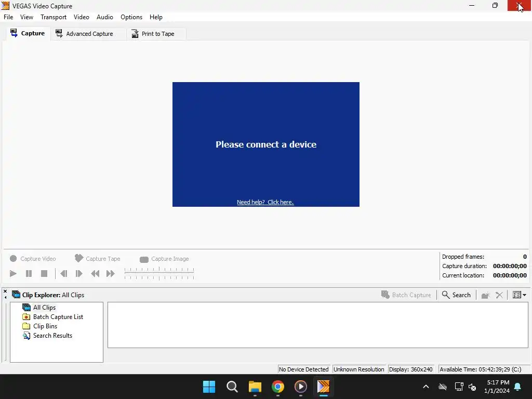Viewport: 532px width, 399px height.
Task: Click the shuttle speed slider
Action: click(x=159, y=273)
